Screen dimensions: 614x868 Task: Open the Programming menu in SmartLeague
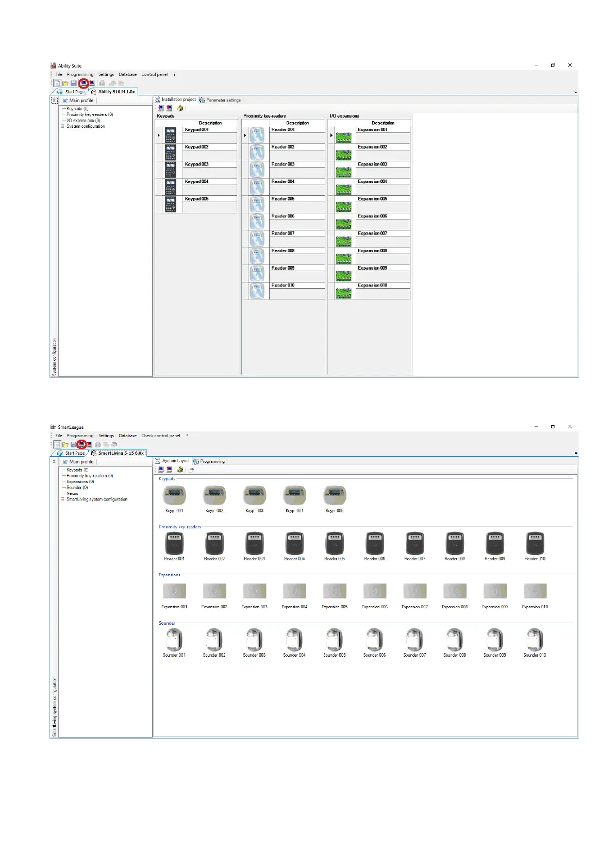pos(80,436)
